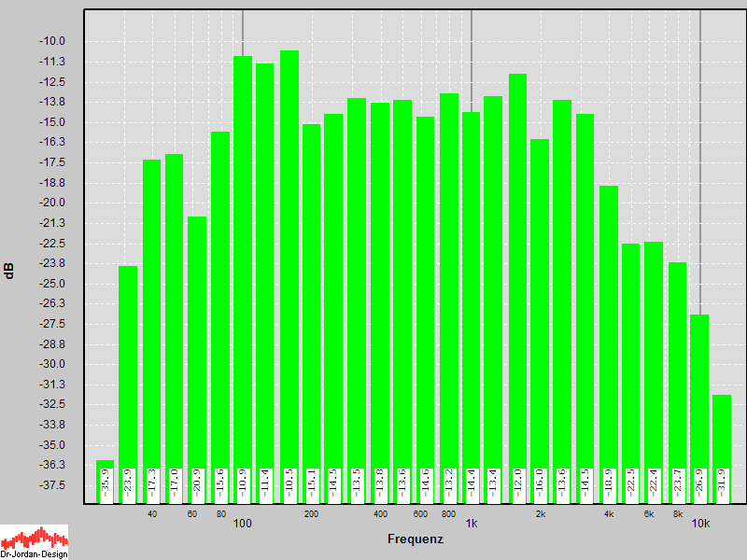Click the -31.9 value label
Viewport: 747px width, 560px height.
(722, 485)
